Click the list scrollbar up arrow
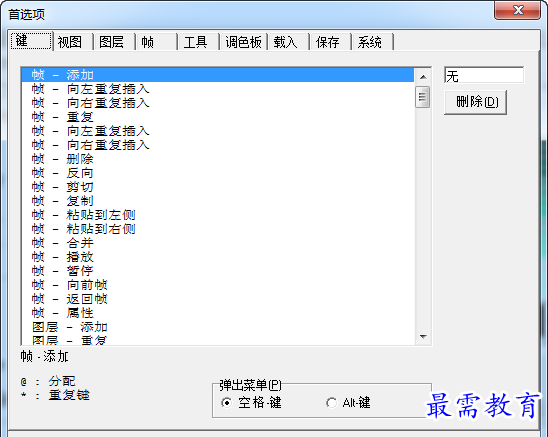548x437 pixels. [x=423, y=77]
